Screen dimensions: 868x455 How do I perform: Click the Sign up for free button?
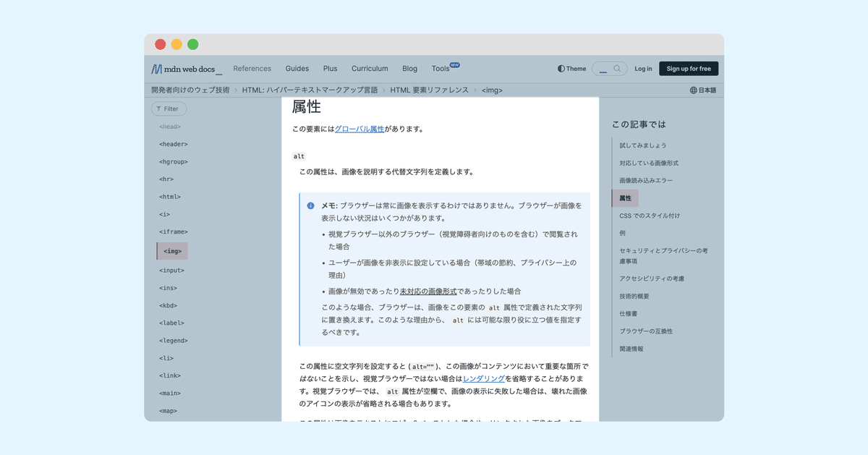click(x=688, y=68)
